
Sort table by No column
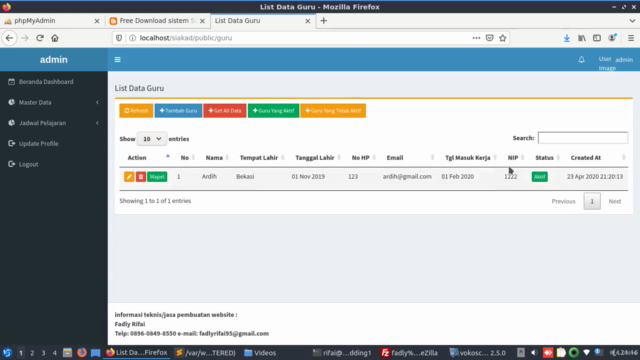coord(185,158)
